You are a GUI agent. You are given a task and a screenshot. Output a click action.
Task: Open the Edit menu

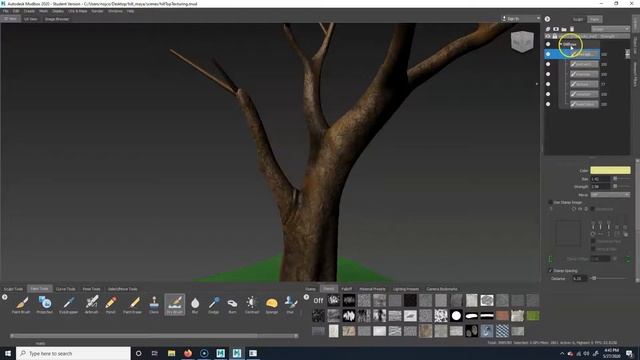pos(16,11)
